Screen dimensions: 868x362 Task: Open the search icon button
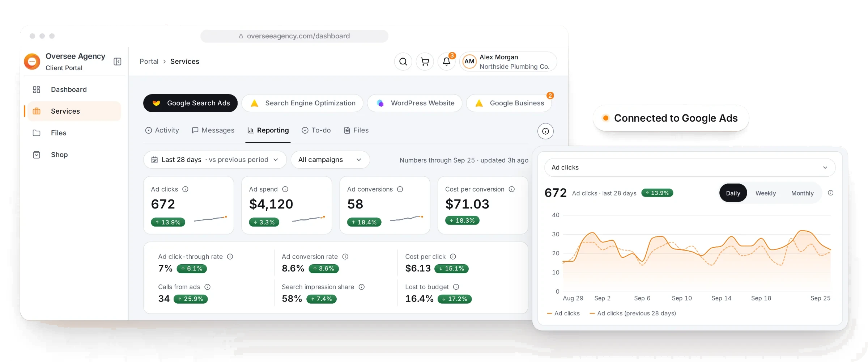point(403,62)
